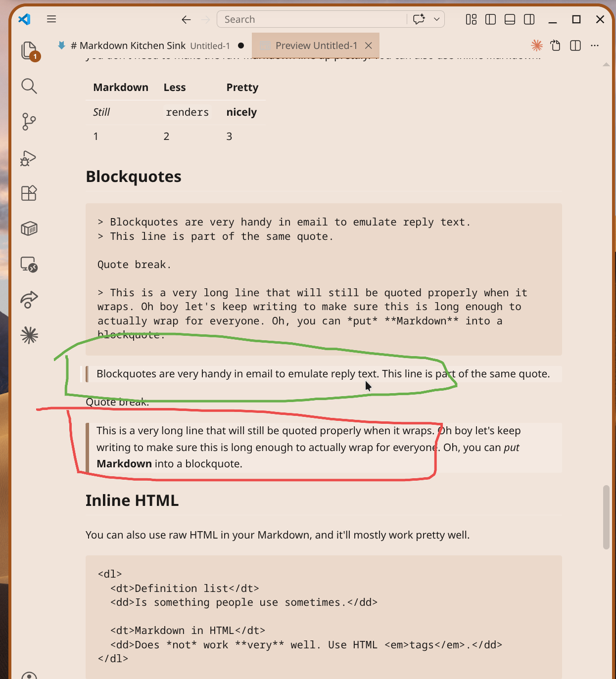
Task: Click the '<dt>Definition list</dt>' code line
Action: point(185,588)
